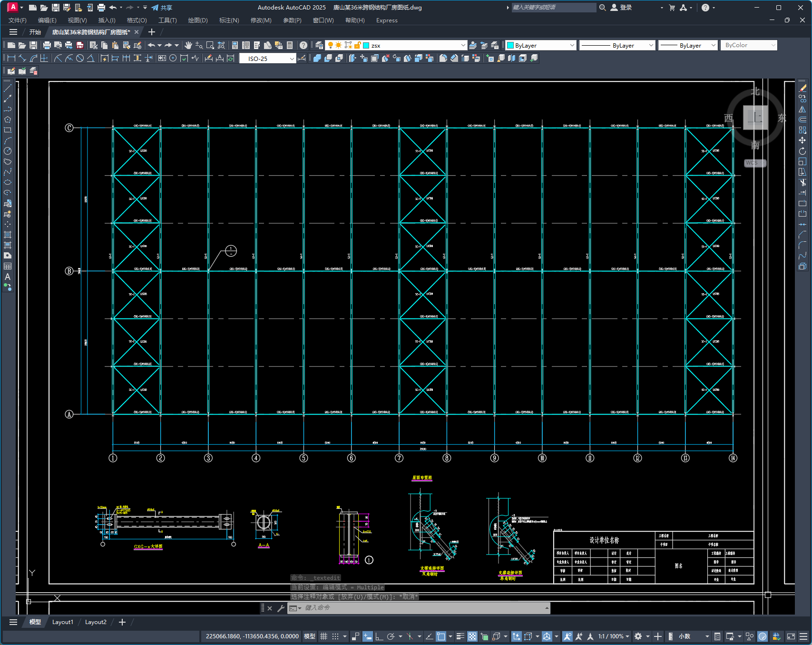Image resolution: width=812 pixels, height=645 pixels.
Task: Click the 共享 share button
Action: point(162,8)
